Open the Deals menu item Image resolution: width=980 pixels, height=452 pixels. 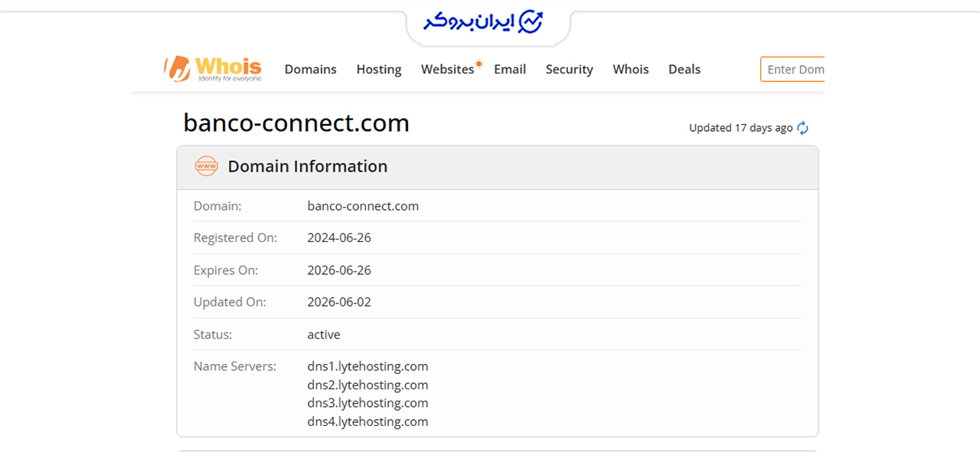tap(684, 69)
